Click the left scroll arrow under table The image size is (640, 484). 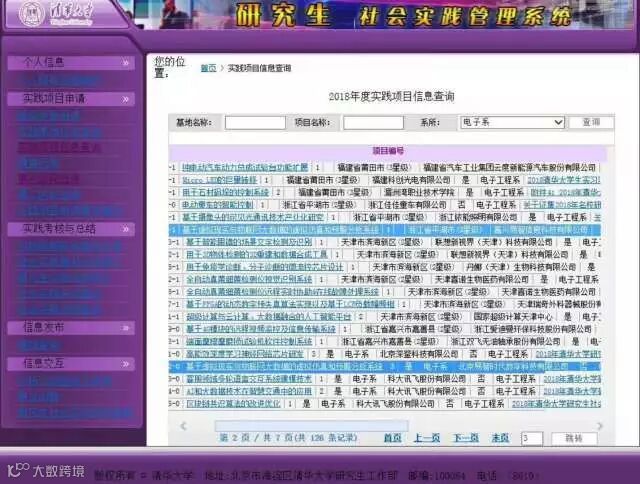pos(184,426)
